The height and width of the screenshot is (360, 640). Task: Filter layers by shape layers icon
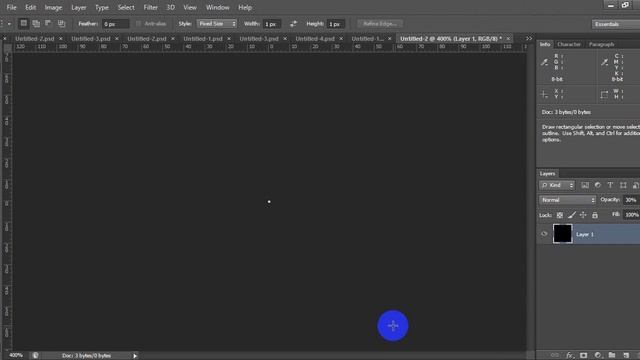(x=623, y=185)
